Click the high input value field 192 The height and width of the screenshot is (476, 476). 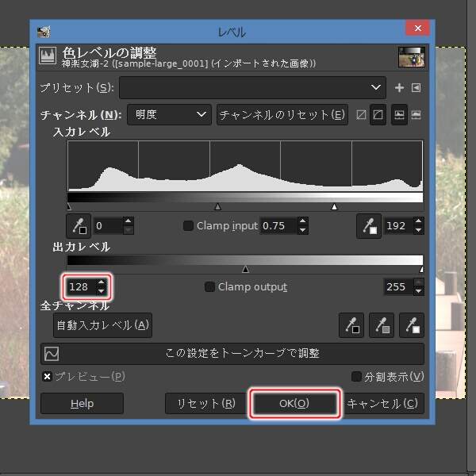point(399,226)
